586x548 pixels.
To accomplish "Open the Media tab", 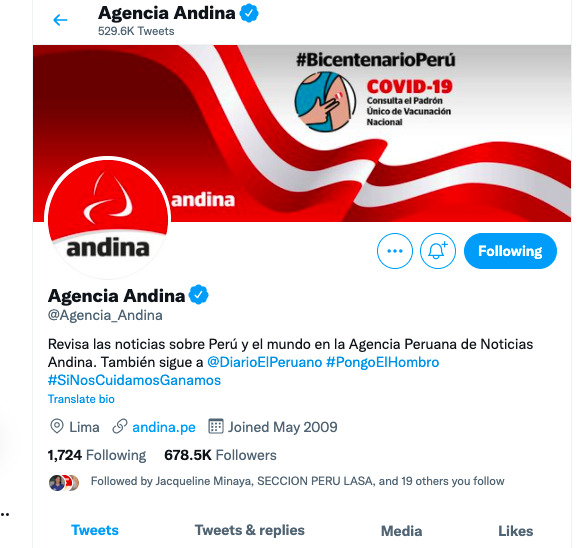I will pyautogui.click(x=401, y=531).
